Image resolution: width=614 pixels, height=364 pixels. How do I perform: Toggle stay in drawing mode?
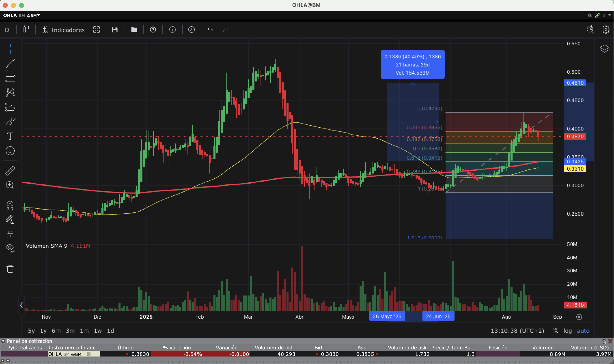[10, 219]
